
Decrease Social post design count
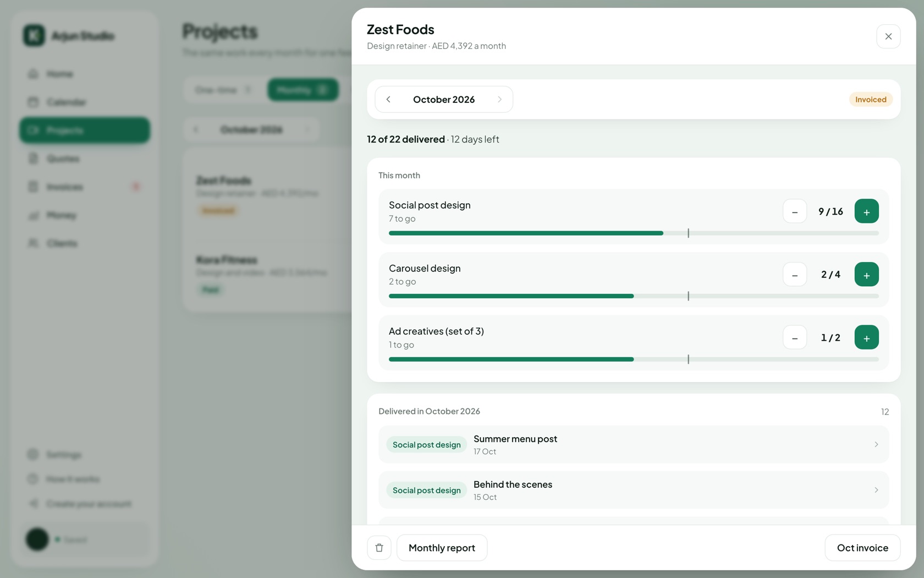pos(795,211)
